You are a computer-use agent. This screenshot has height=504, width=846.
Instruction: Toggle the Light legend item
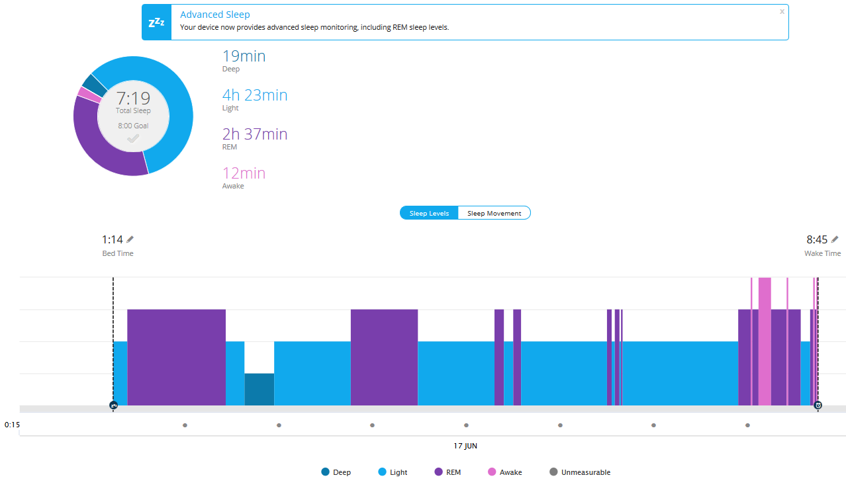coord(393,472)
